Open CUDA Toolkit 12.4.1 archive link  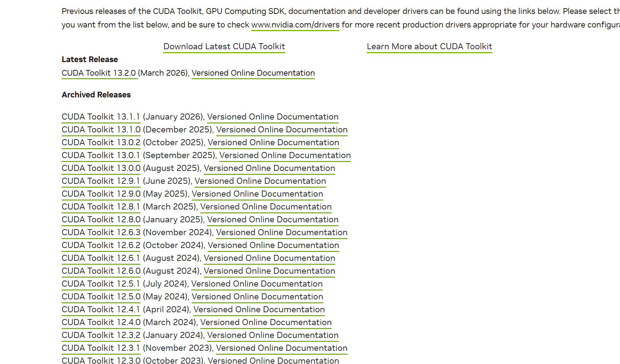[x=101, y=310]
